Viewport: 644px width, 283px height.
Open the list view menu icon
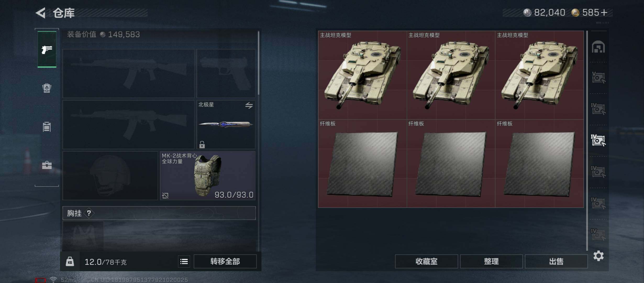point(184,261)
